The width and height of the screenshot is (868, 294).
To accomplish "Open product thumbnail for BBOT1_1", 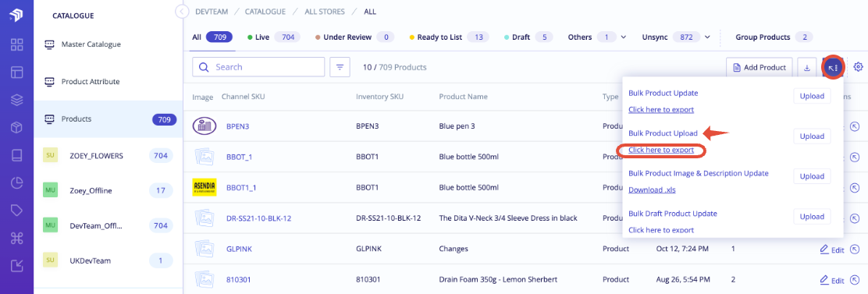I will [x=204, y=187].
